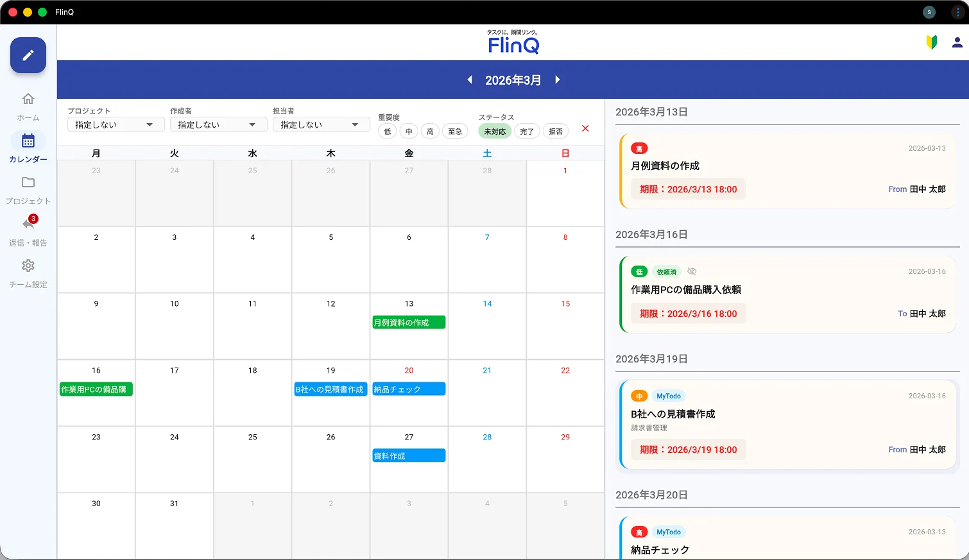This screenshot has height=560, width=969.
Task: Click the pencil compose button in the sidebar
Action: pos(28,55)
